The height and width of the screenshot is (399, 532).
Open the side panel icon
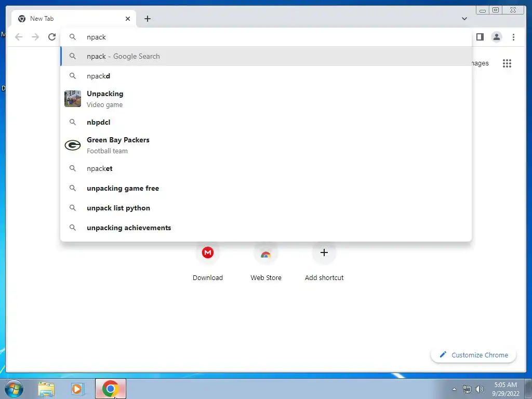[480, 37]
